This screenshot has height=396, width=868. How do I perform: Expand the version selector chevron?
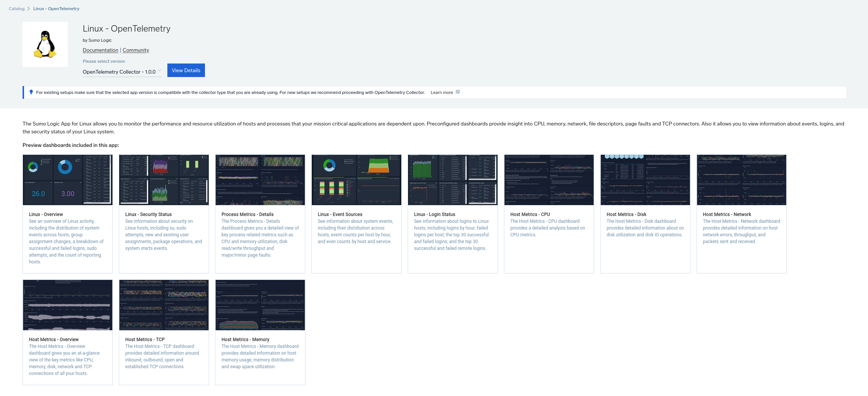159,71
